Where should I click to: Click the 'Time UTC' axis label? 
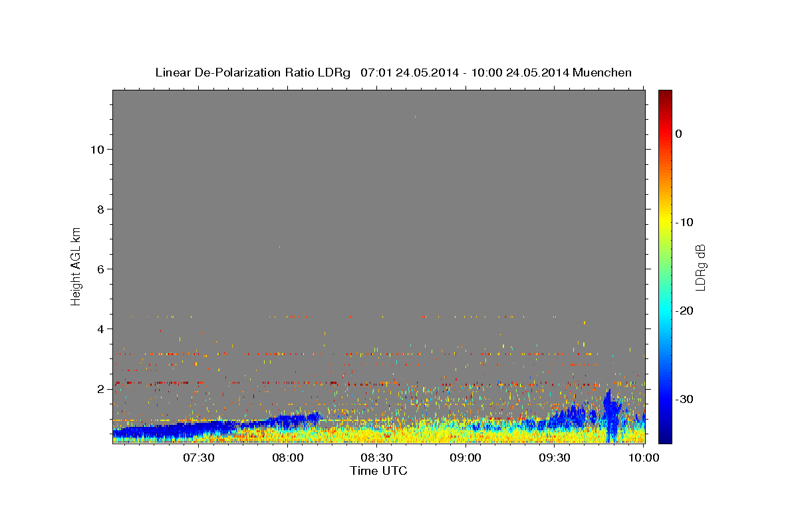pos(378,471)
